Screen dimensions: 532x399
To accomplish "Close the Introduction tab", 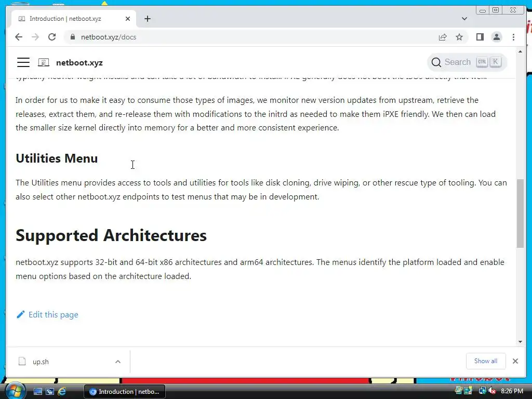I will (128, 19).
